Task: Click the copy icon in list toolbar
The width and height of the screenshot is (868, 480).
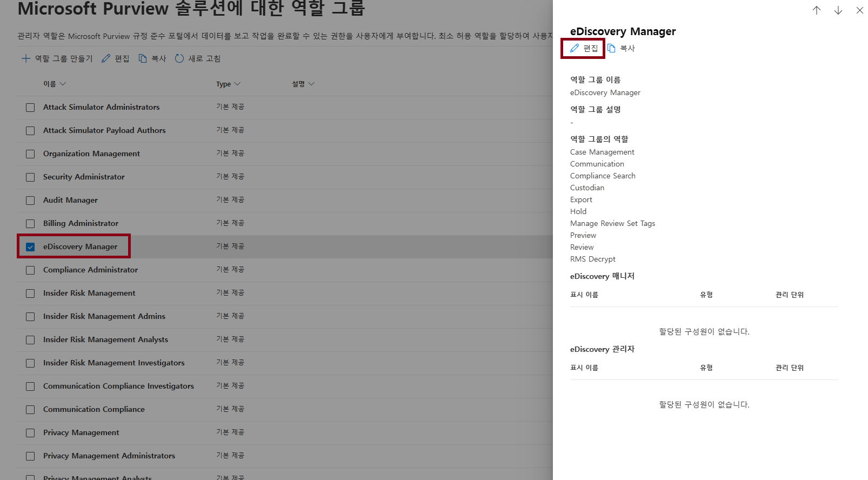Action: [x=143, y=58]
